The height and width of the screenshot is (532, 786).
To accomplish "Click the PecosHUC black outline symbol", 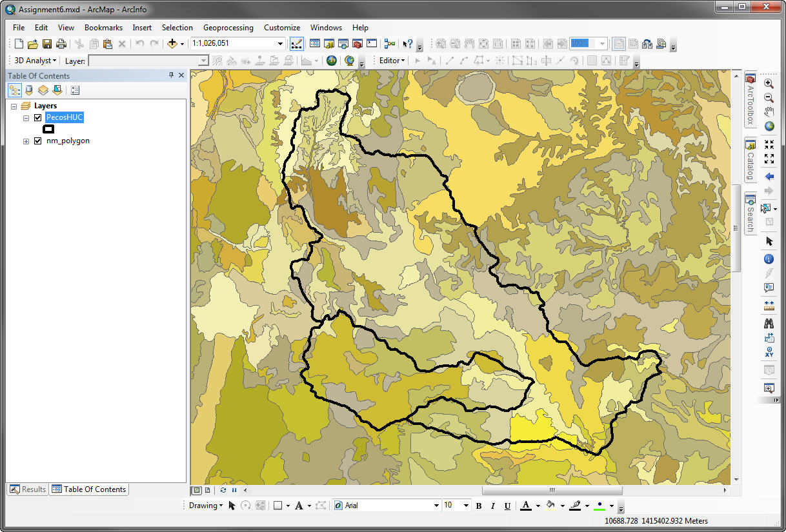I will coord(48,129).
